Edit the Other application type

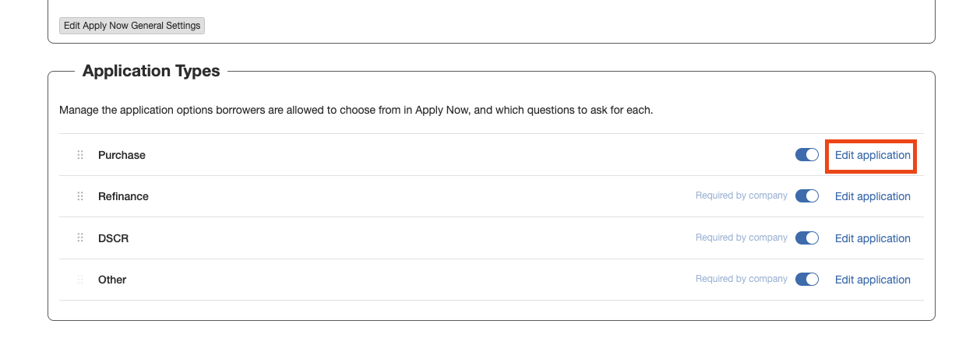click(872, 280)
